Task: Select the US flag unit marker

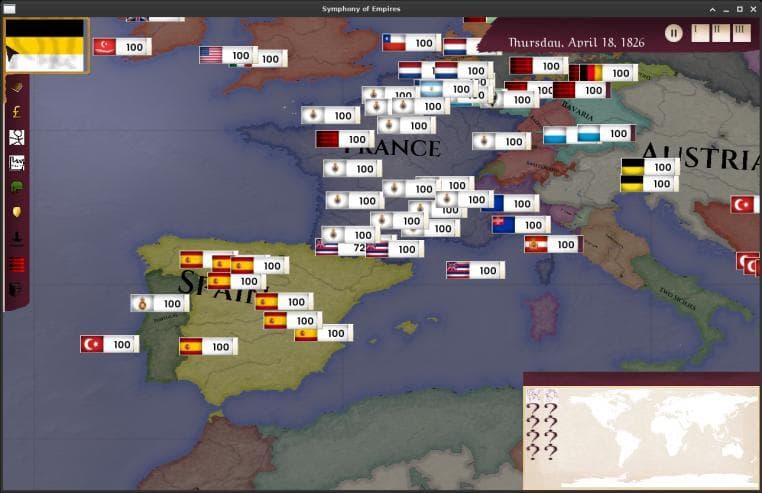Action: [228, 55]
